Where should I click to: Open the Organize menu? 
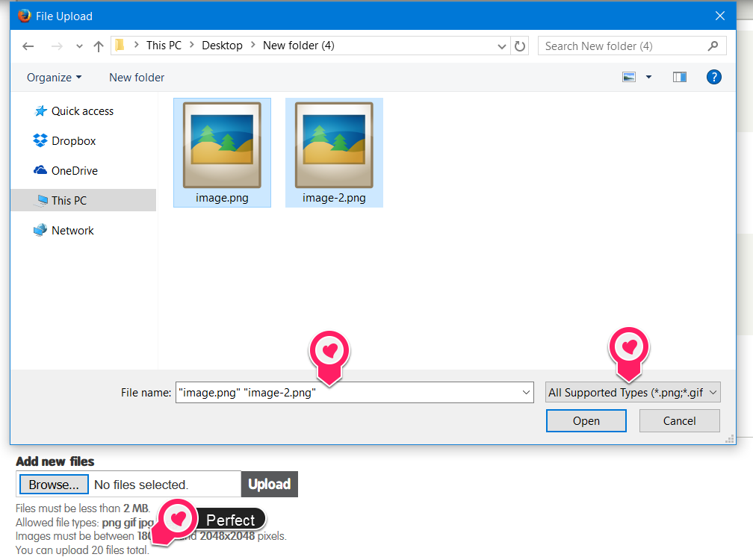(x=54, y=78)
